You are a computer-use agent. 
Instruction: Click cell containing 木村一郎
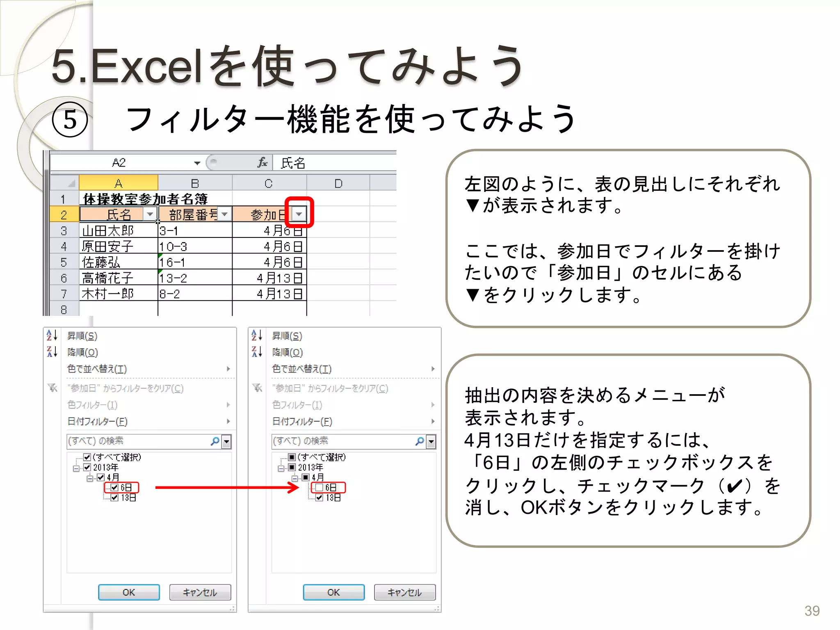point(119,293)
